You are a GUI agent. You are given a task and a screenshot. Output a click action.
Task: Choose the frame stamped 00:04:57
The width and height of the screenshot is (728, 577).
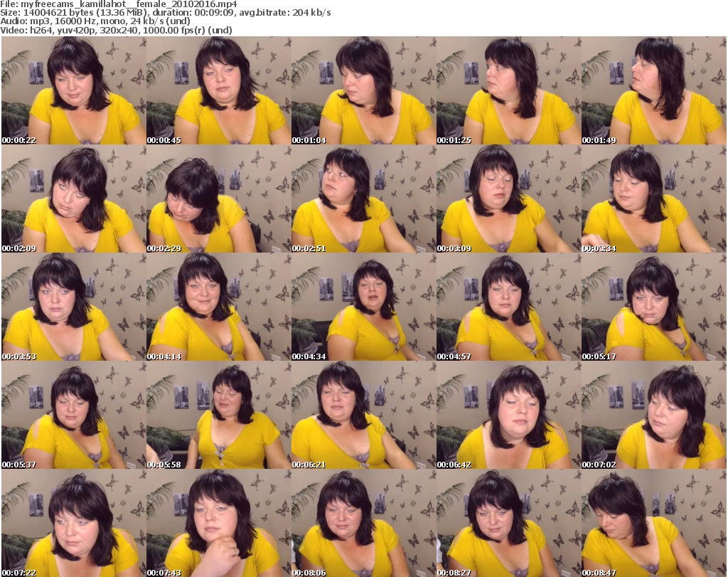(x=509, y=307)
